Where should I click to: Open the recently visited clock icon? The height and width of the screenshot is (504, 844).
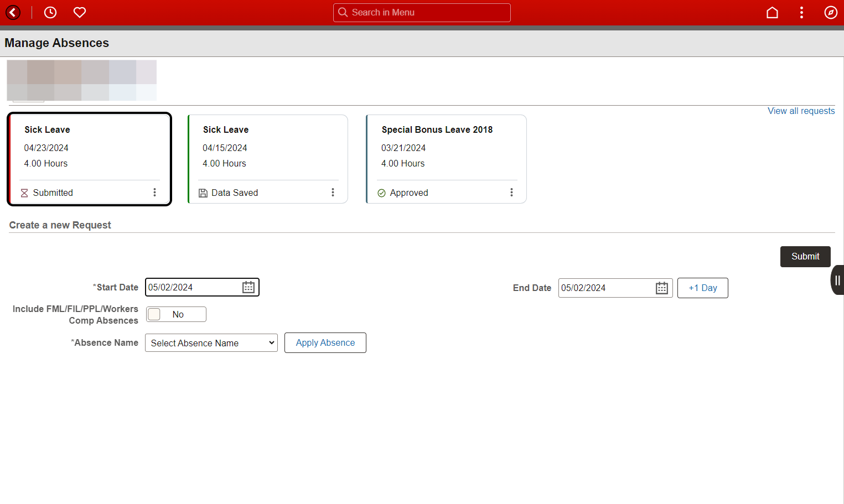click(50, 12)
